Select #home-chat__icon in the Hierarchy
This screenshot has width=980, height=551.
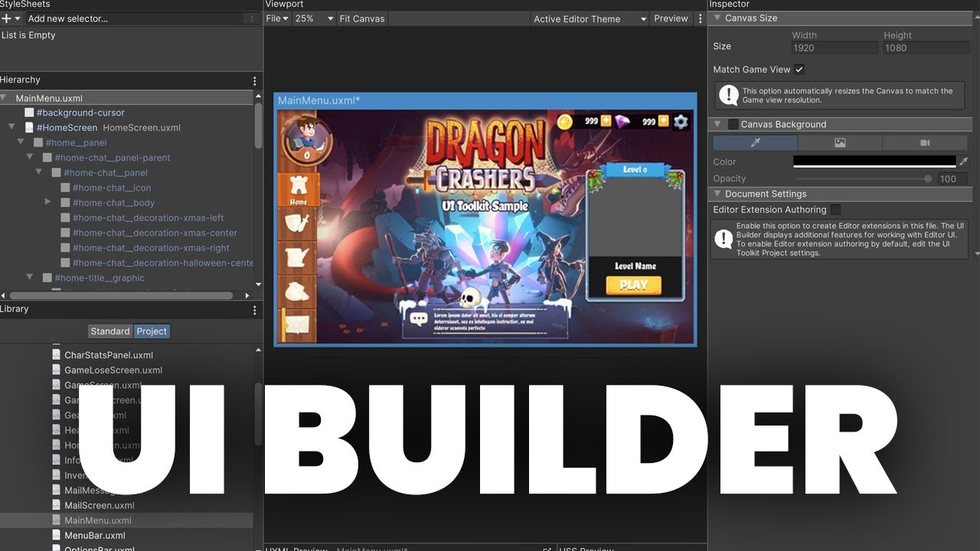112,187
